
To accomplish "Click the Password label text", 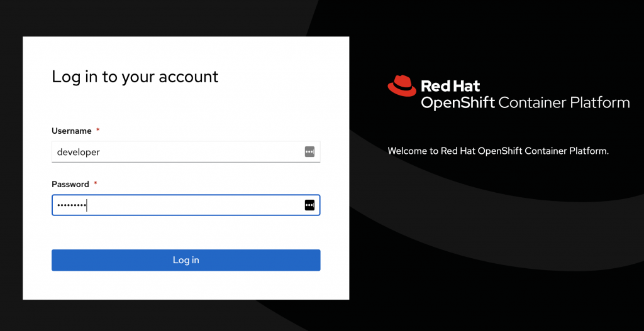I will [x=70, y=184].
